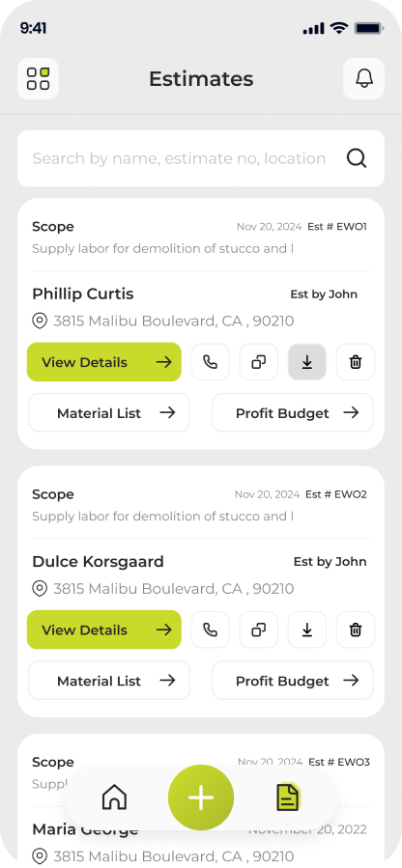Viewport: 402px width, 868px height.
Task: Focus the estimate search field
Action: coord(201,159)
